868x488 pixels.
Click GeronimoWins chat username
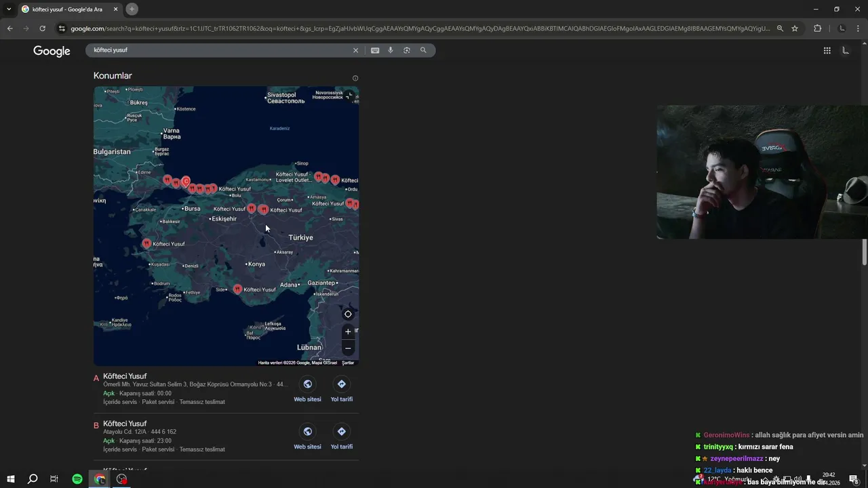(x=726, y=435)
